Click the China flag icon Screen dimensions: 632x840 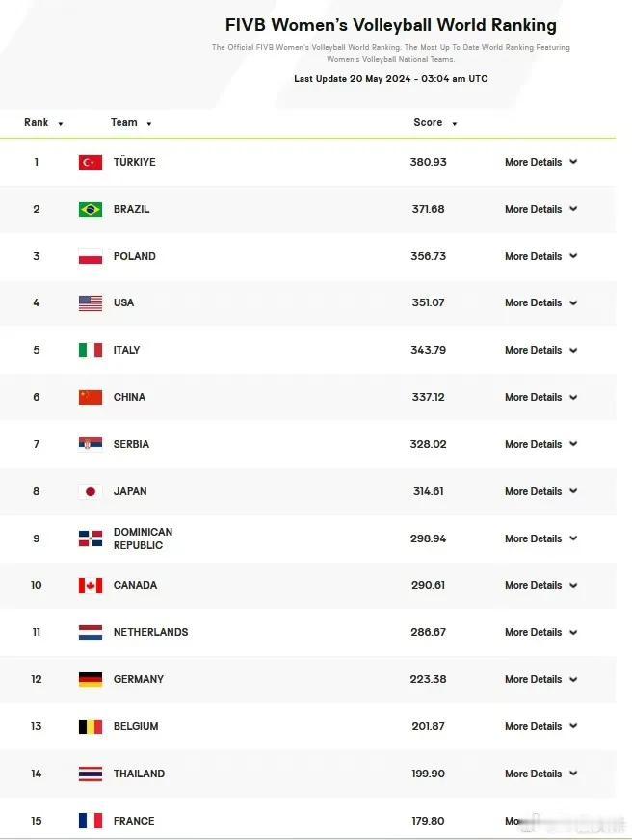click(90, 397)
